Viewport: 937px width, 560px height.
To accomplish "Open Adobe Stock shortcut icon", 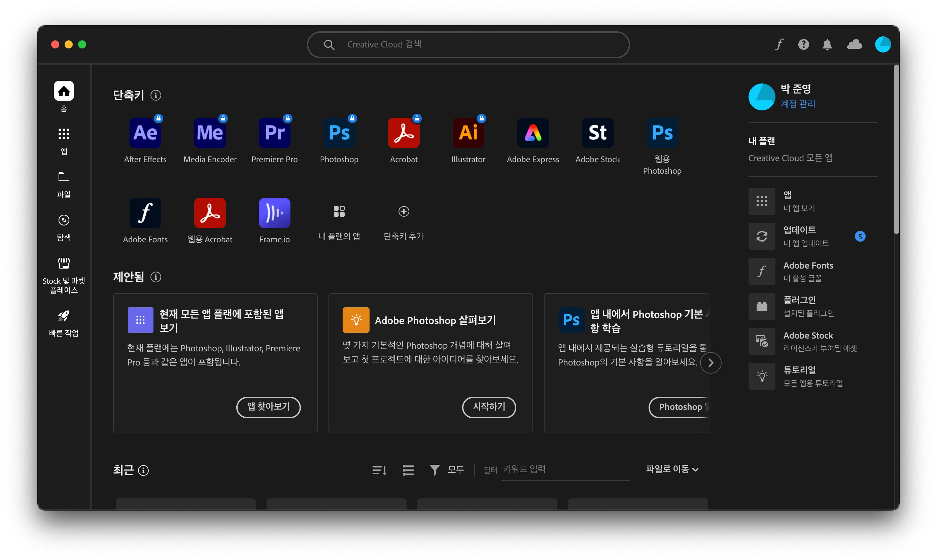I will 597,133.
